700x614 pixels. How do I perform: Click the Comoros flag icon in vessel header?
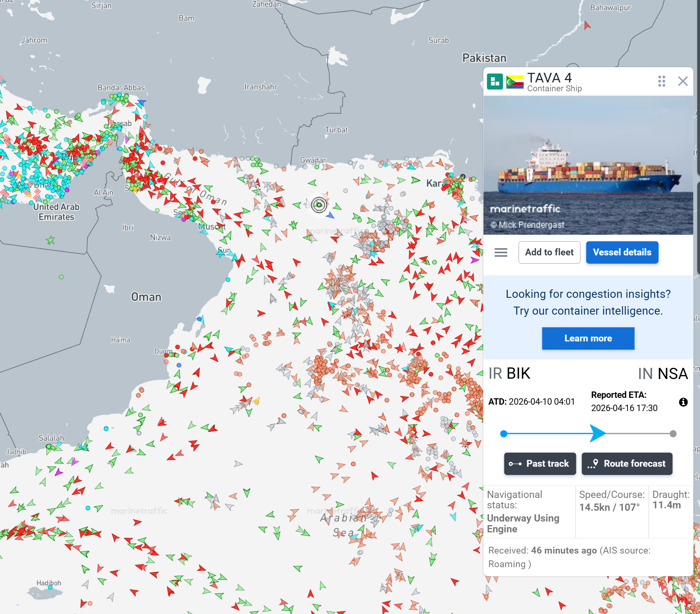point(515,82)
